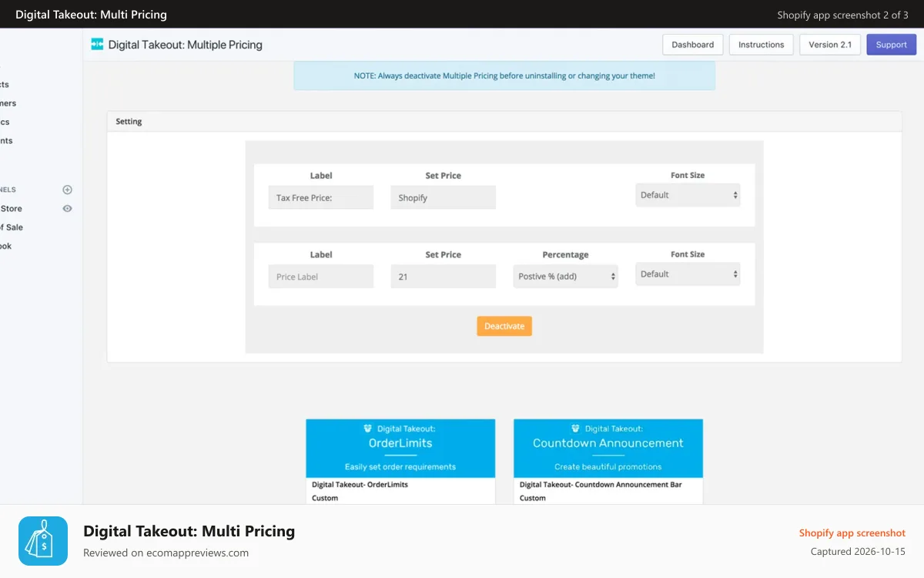Click the Digital Takeout: Multiple Pricing title
Viewport: 924px width, 578px height.
(186, 45)
